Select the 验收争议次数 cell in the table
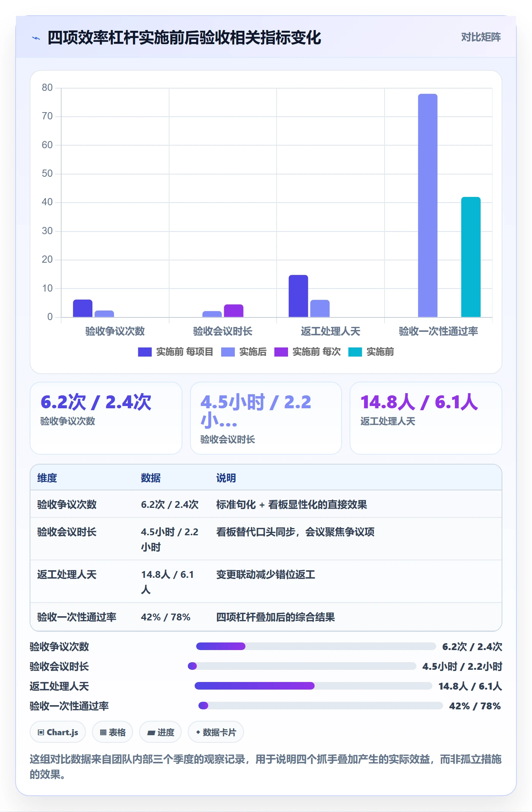This screenshot has width=532, height=812. pyautogui.click(x=67, y=504)
